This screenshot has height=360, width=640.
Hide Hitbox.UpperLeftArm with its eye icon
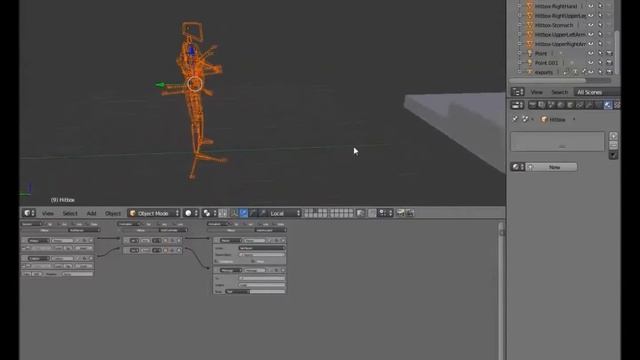[x=591, y=34]
